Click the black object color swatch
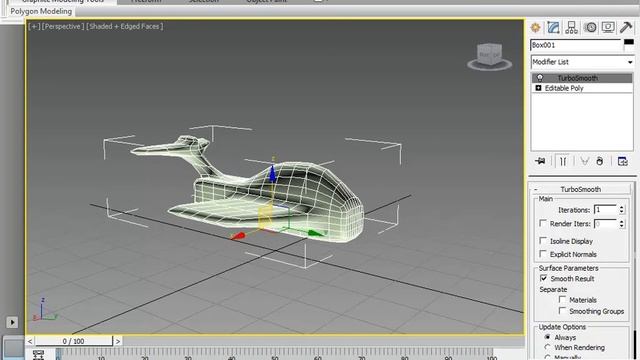This screenshot has height=360, width=640. [x=629, y=42]
